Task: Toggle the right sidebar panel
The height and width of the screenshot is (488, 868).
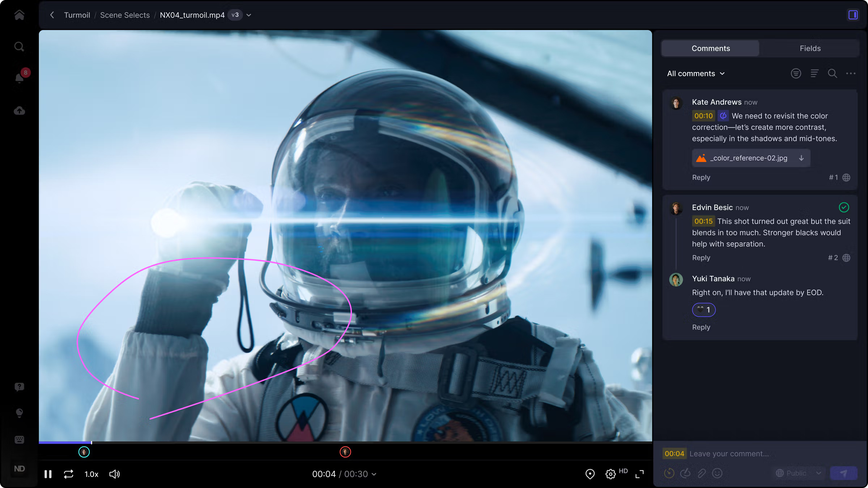Action: click(853, 15)
